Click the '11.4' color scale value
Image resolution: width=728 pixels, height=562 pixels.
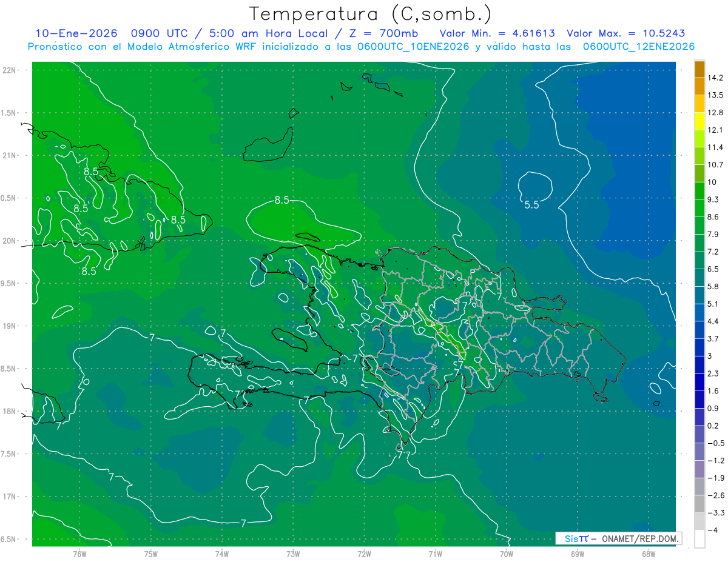click(715, 147)
